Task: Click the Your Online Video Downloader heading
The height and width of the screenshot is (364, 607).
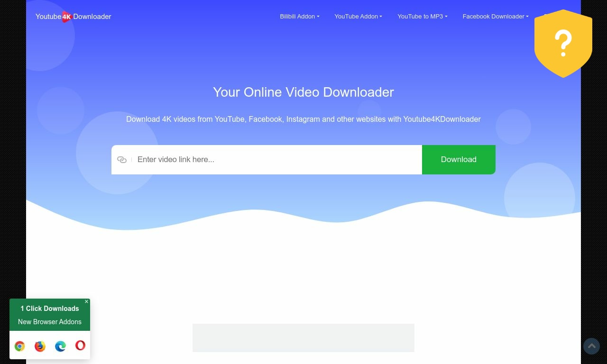Action: click(303, 92)
